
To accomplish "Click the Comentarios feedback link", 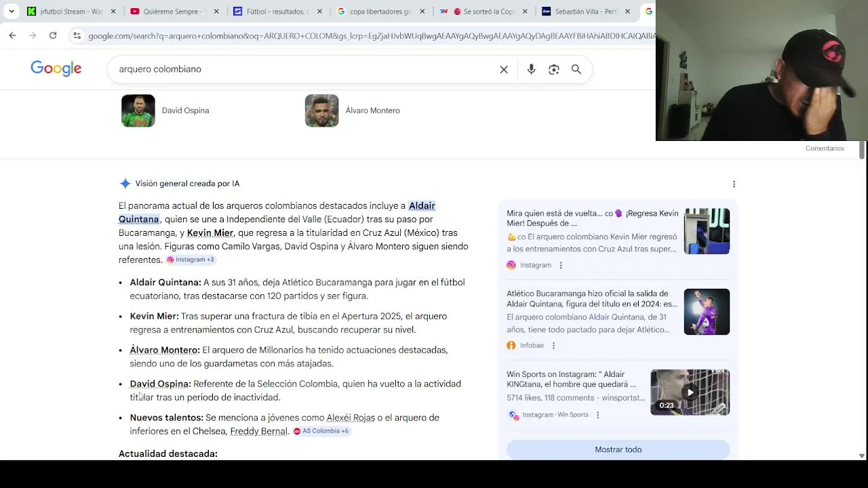I will (825, 148).
